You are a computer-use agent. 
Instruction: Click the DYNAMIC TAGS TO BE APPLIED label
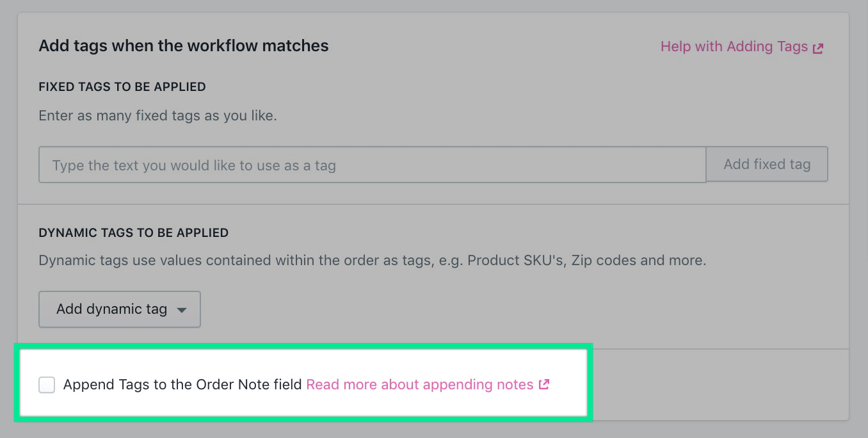tap(134, 232)
